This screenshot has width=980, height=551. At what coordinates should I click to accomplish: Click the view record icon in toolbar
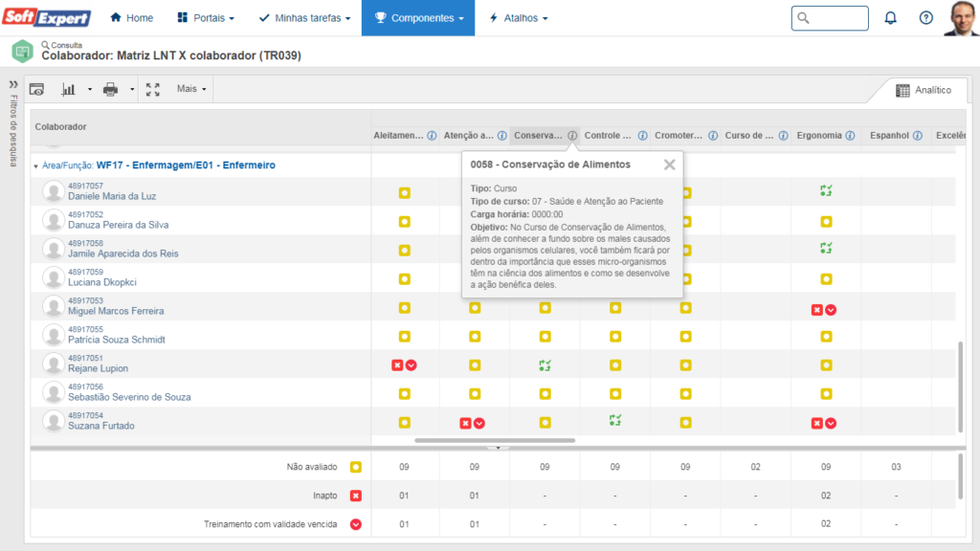click(37, 89)
